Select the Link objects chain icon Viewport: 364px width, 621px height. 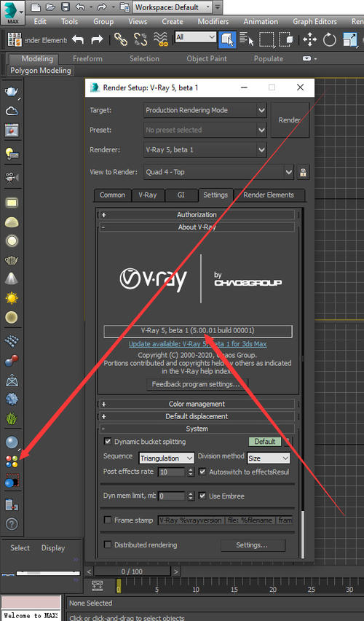tap(121, 39)
